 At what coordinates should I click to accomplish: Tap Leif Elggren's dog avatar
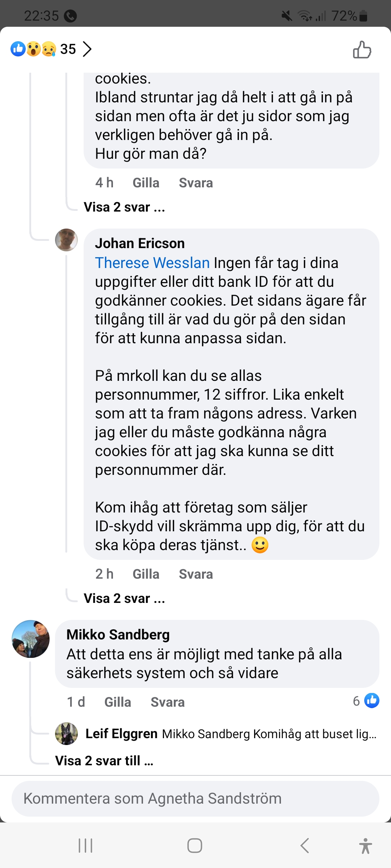coord(66,734)
